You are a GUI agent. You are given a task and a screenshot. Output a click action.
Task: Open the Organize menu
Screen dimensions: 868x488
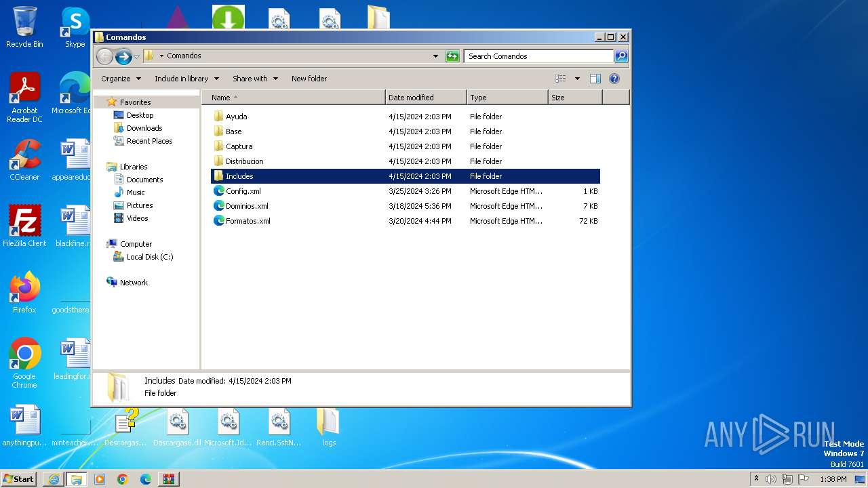[121, 79]
